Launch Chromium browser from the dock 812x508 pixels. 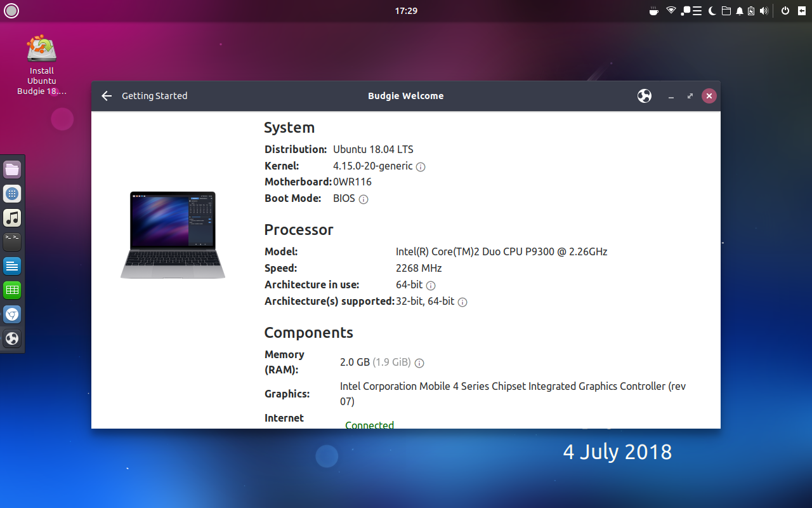[12, 314]
